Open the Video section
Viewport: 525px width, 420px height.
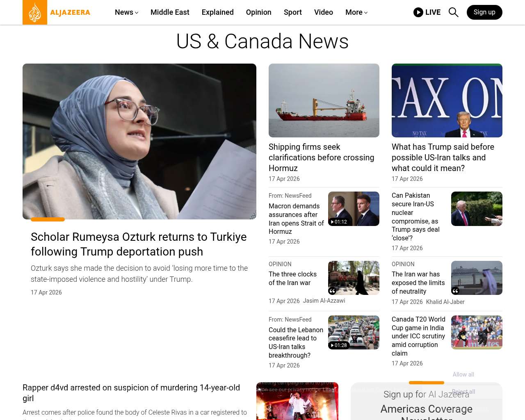pos(324,12)
